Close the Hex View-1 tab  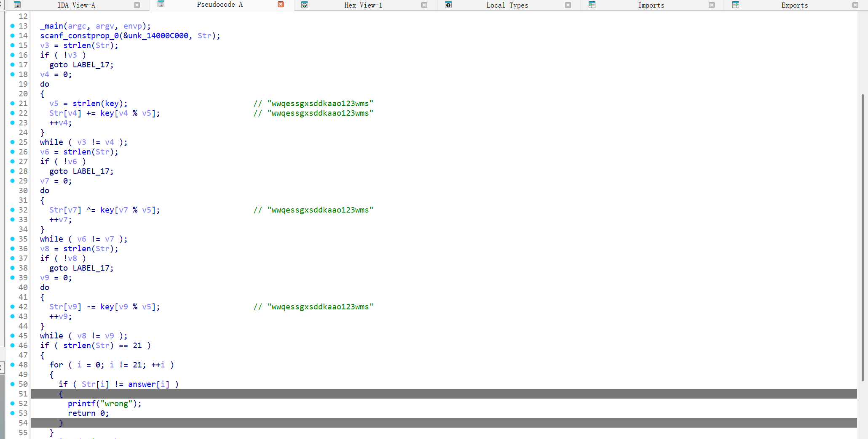coord(424,5)
